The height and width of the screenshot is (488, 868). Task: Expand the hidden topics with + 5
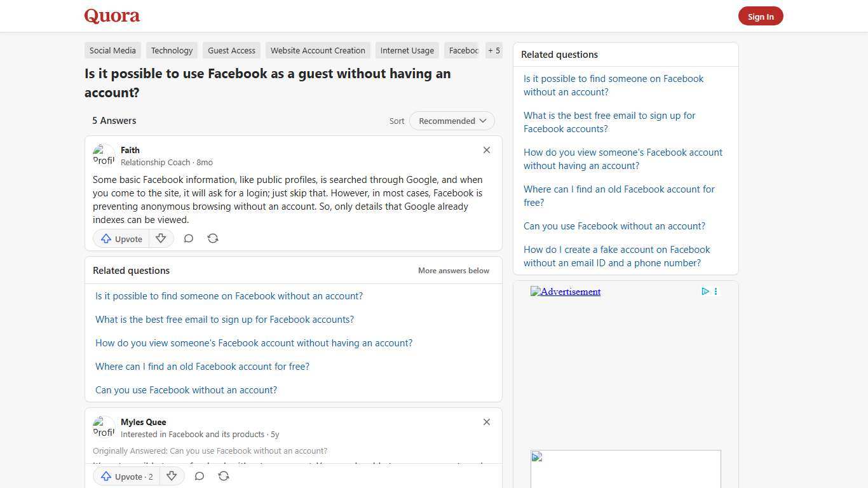click(494, 50)
